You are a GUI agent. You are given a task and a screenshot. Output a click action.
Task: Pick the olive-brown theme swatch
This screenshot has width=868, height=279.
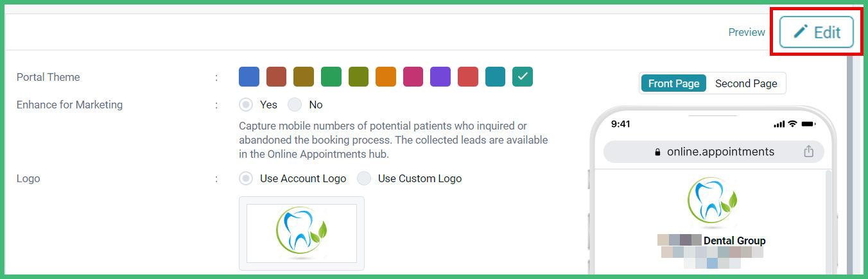[304, 77]
